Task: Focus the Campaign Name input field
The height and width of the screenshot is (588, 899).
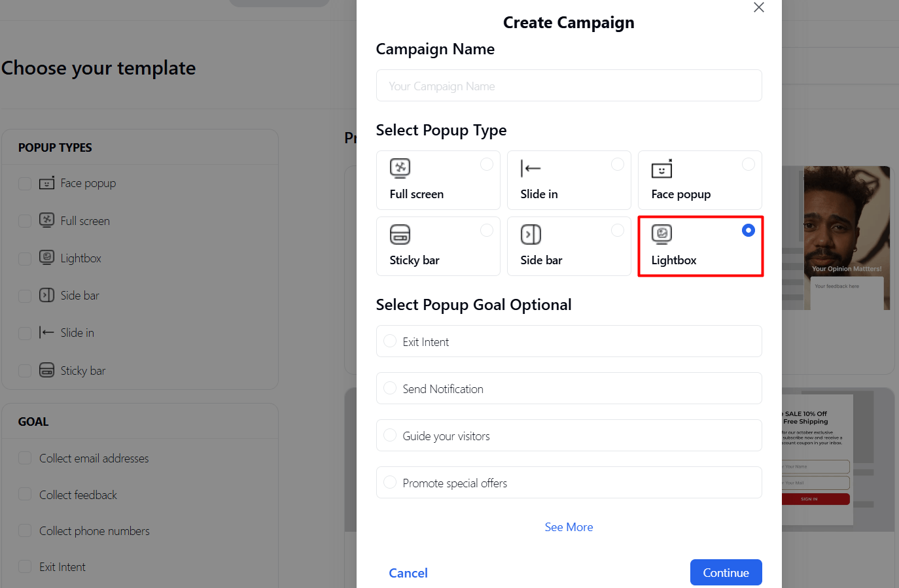Action: pos(569,86)
